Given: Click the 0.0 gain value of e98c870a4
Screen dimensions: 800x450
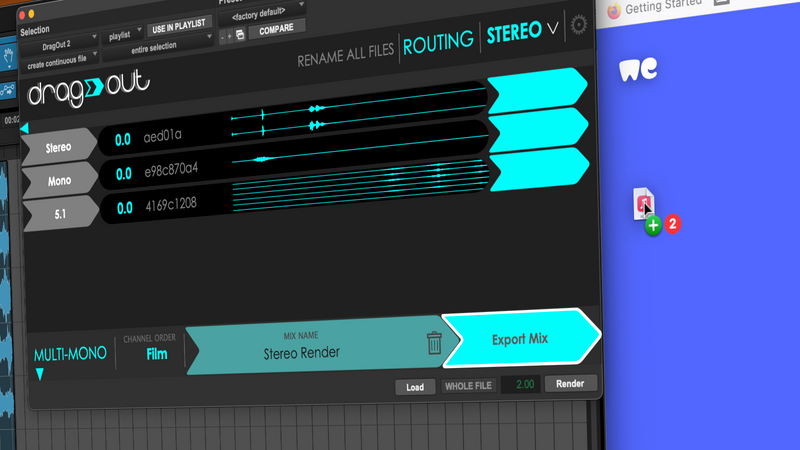Looking at the screenshot, I should pyautogui.click(x=123, y=174).
